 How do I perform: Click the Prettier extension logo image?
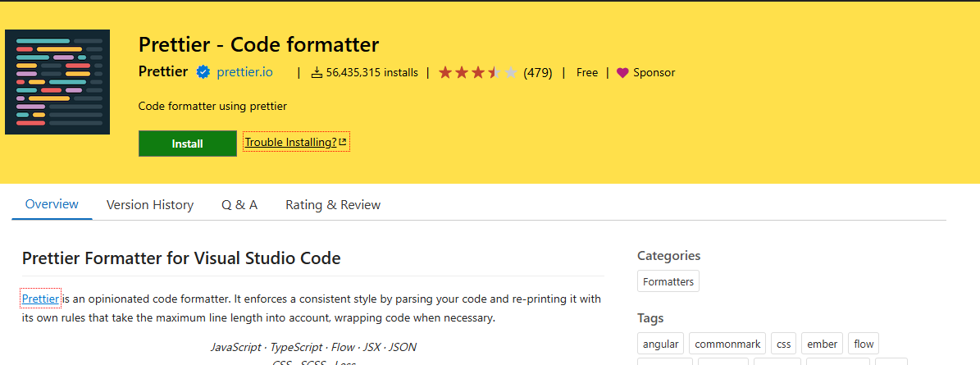[x=57, y=82]
